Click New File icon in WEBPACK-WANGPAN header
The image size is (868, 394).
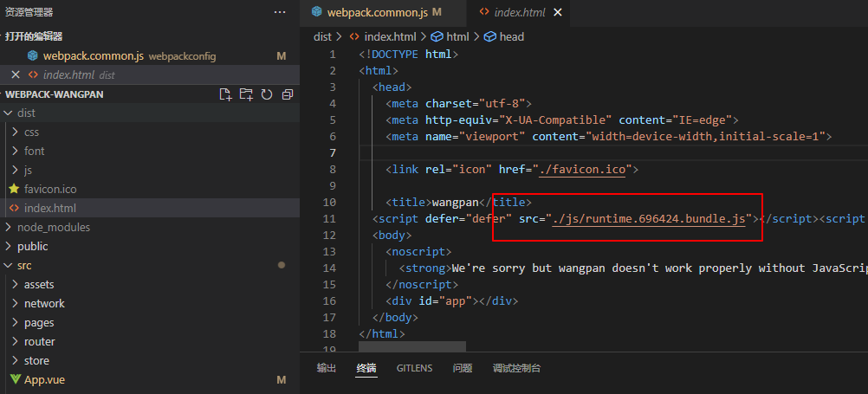tap(225, 94)
